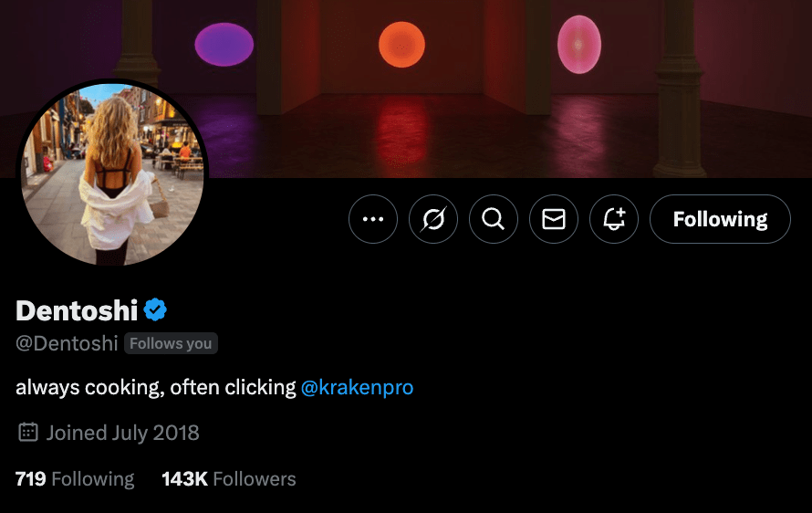Click the calendar icon beside join date
812x513 pixels.
[28, 432]
